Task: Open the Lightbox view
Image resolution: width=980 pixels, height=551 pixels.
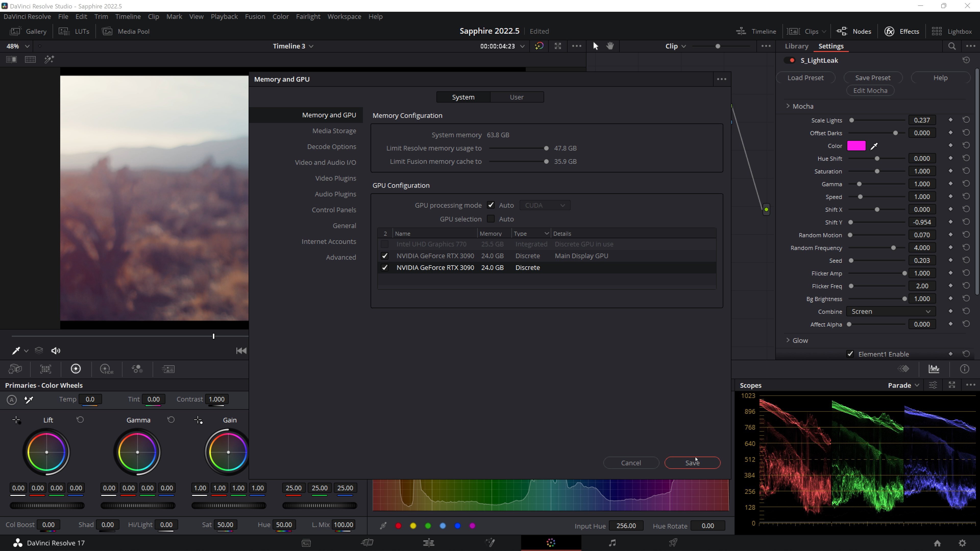Action: pos(951,31)
